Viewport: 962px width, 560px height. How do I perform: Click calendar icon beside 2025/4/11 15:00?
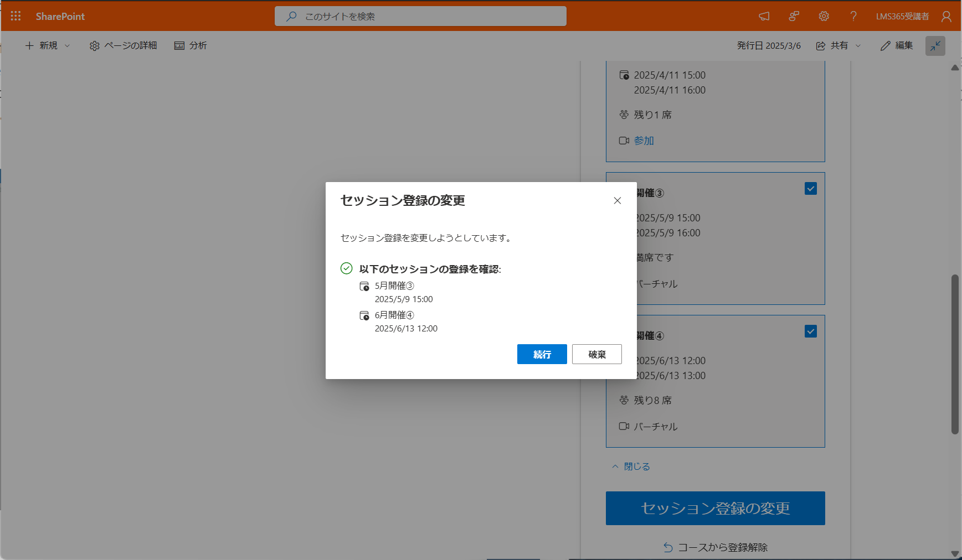pyautogui.click(x=624, y=75)
